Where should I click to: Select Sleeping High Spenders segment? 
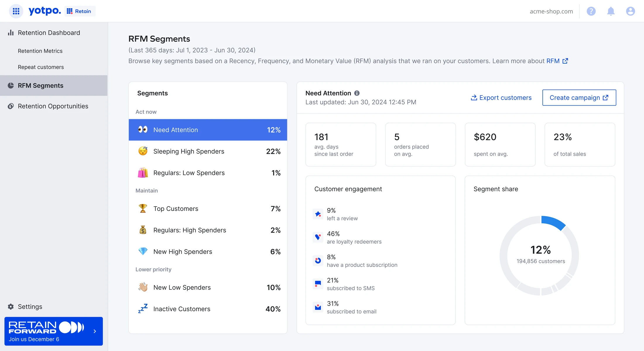pyautogui.click(x=208, y=151)
